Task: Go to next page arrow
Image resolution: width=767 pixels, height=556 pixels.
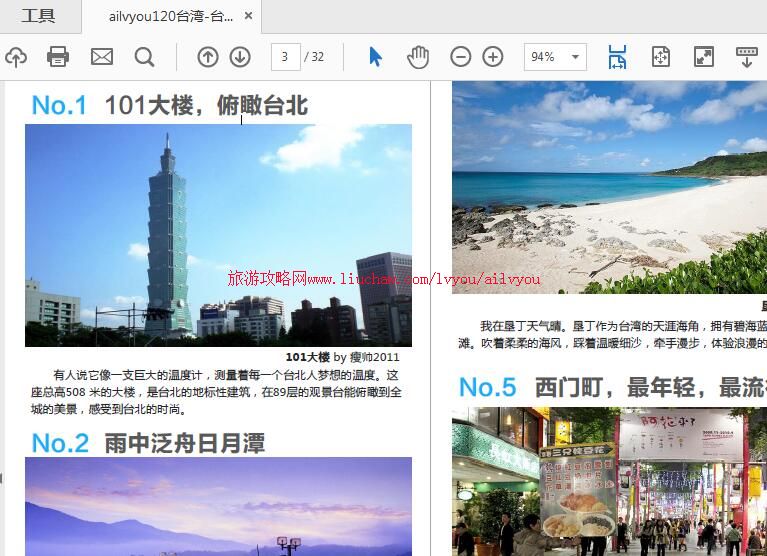Action: 240,57
